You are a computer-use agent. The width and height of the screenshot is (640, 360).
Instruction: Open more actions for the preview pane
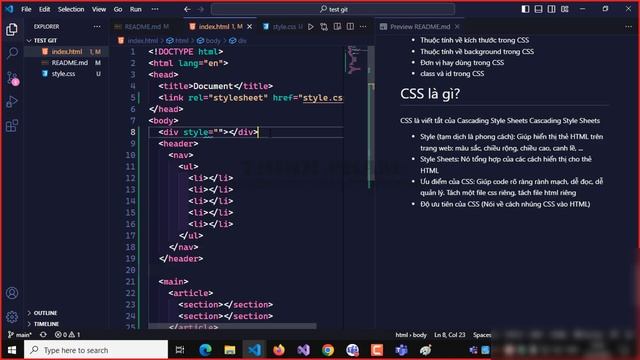point(628,27)
